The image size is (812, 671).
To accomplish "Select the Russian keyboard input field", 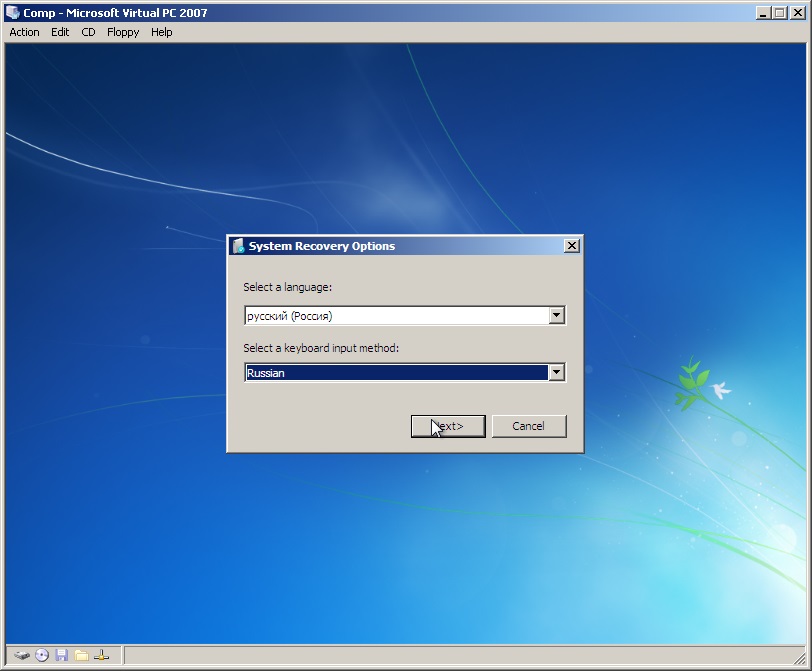I will [396, 373].
